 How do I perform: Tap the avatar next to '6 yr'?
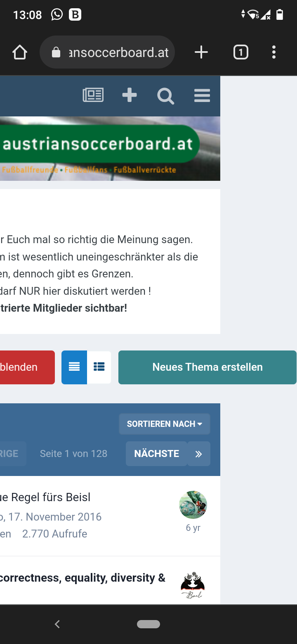tap(193, 504)
